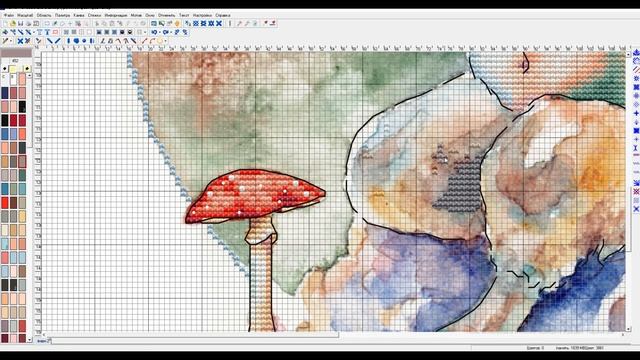Select the small blue French knot dot tool

(x=84, y=41)
